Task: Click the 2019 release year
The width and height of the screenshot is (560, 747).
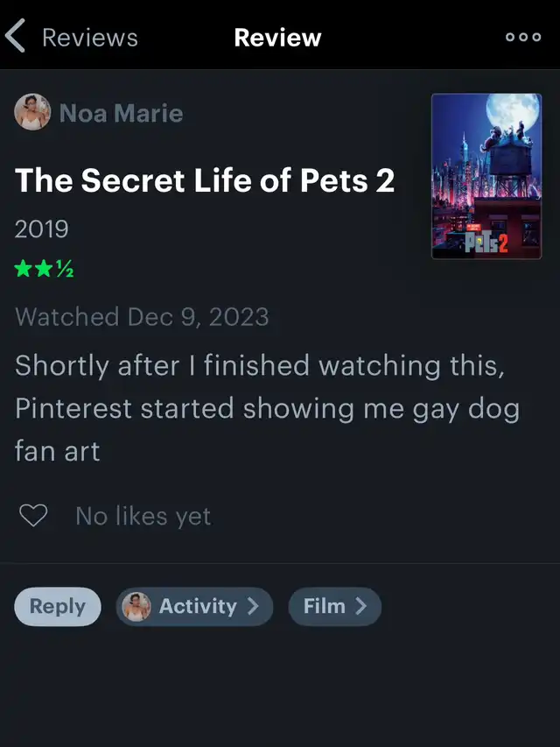Action: pyautogui.click(x=42, y=229)
